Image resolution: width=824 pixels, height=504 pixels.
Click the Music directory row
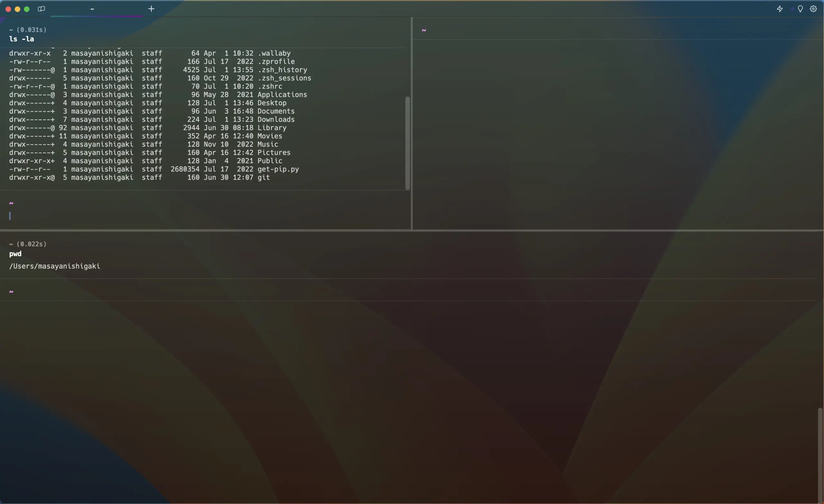click(x=144, y=144)
